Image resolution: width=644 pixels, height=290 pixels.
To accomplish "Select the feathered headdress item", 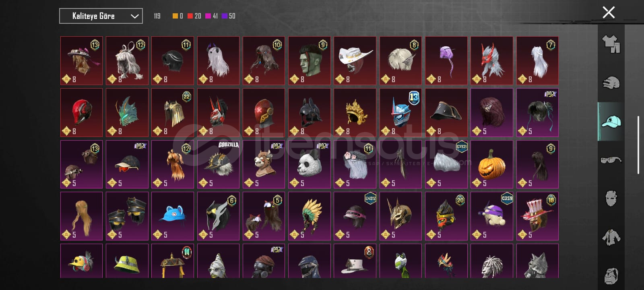I will (310, 216).
